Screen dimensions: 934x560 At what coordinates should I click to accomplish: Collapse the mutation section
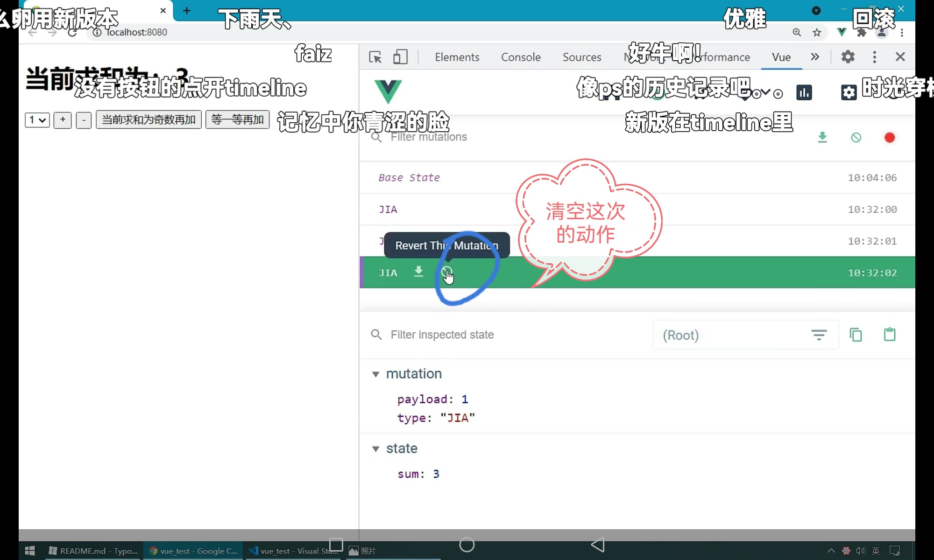click(x=375, y=374)
